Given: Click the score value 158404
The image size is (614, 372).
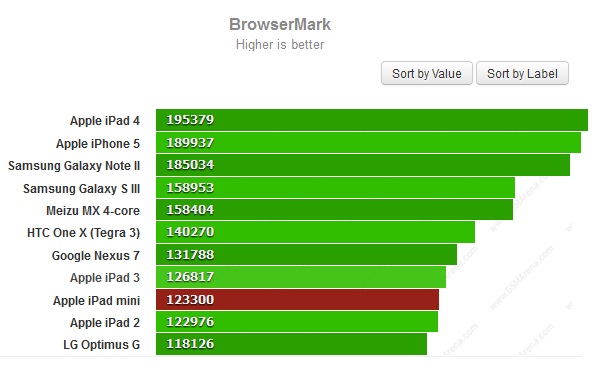Looking at the screenshot, I should click(x=190, y=210).
